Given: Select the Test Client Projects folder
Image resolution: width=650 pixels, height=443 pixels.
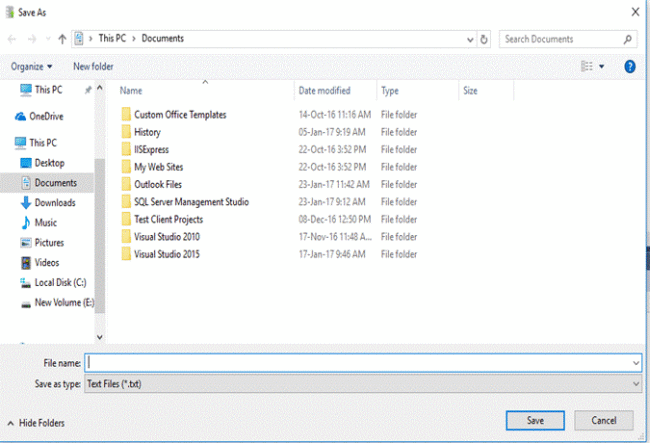Looking at the screenshot, I should click(x=168, y=219).
